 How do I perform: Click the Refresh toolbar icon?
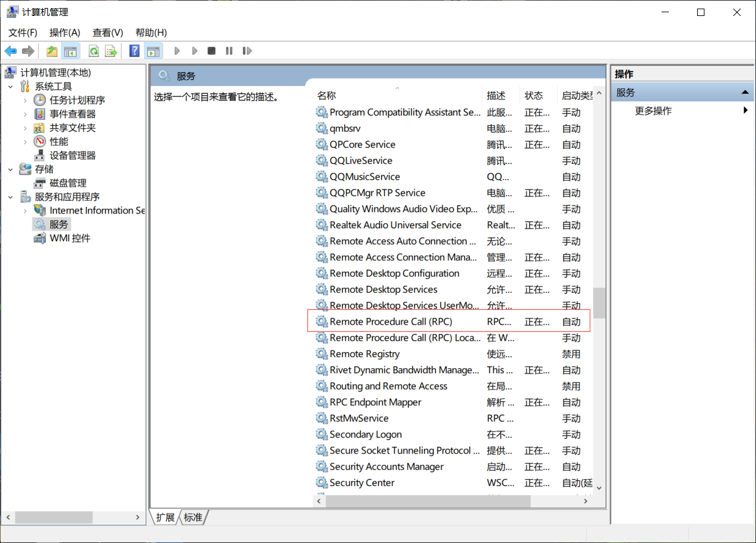tap(94, 51)
